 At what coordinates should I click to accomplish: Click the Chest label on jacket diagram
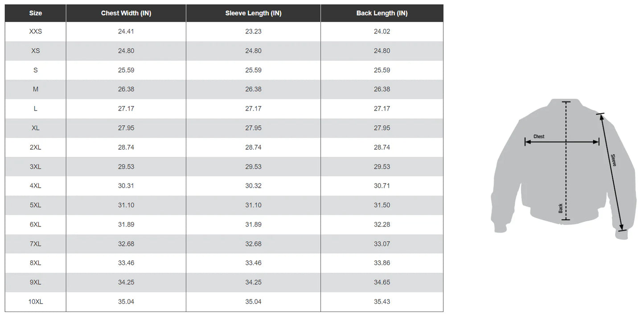click(539, 136)
